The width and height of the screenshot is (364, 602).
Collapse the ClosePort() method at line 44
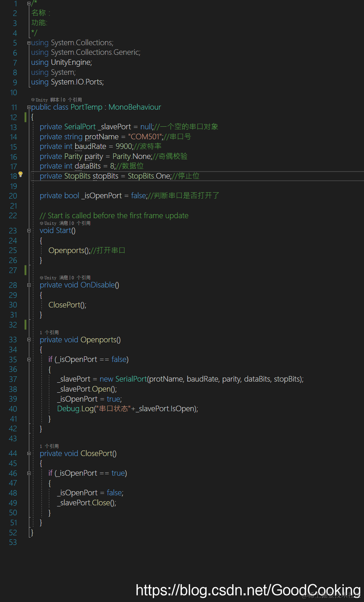pyautogui.click(x=29, y=453)
